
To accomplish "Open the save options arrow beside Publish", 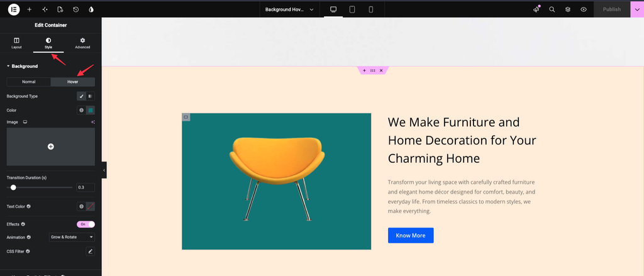I will coord(637,9).
